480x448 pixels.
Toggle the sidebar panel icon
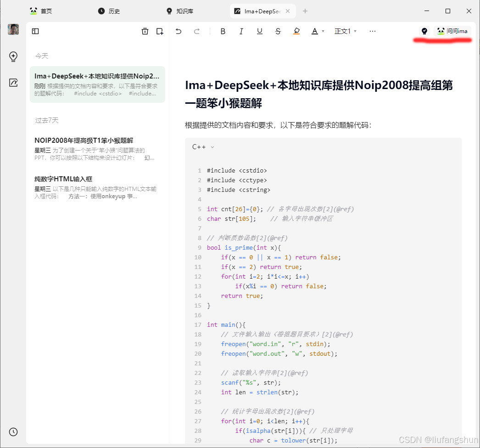(x=35, y=31)
